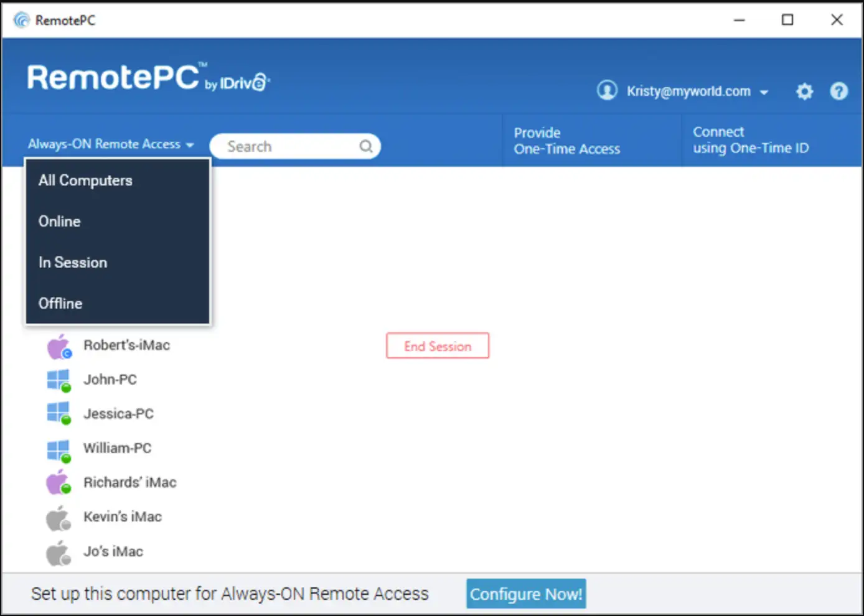Click the William-PC Windows icon

point(59,451)
